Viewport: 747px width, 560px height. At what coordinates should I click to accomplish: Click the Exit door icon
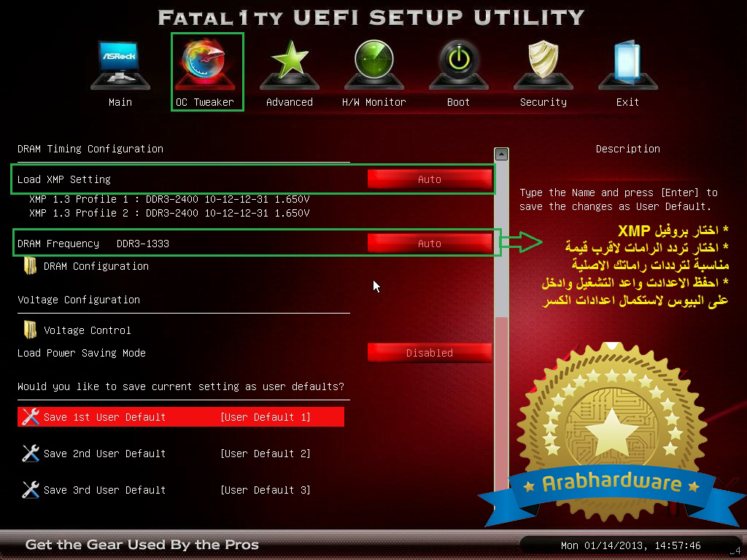coord(627,65)
